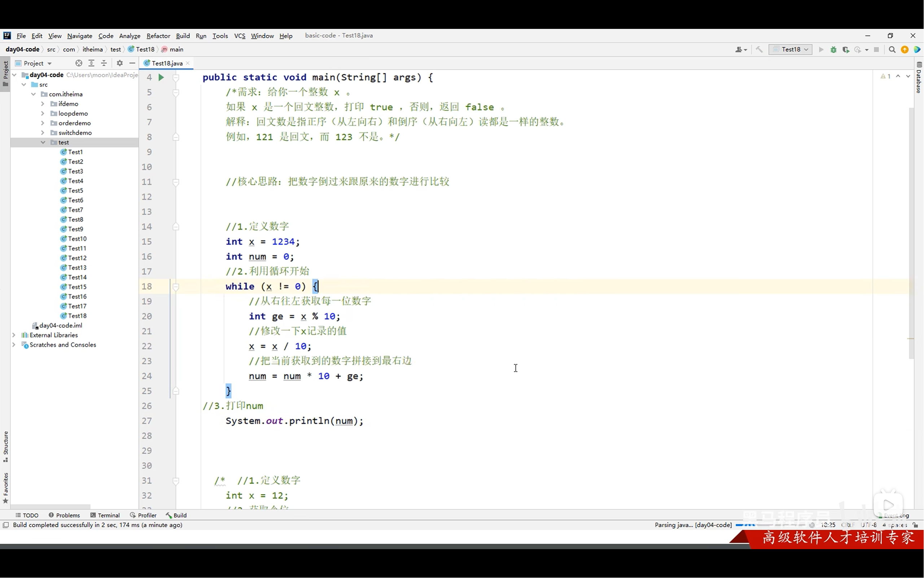Switch to the Terminal tool tab

[x=105, y=515]
